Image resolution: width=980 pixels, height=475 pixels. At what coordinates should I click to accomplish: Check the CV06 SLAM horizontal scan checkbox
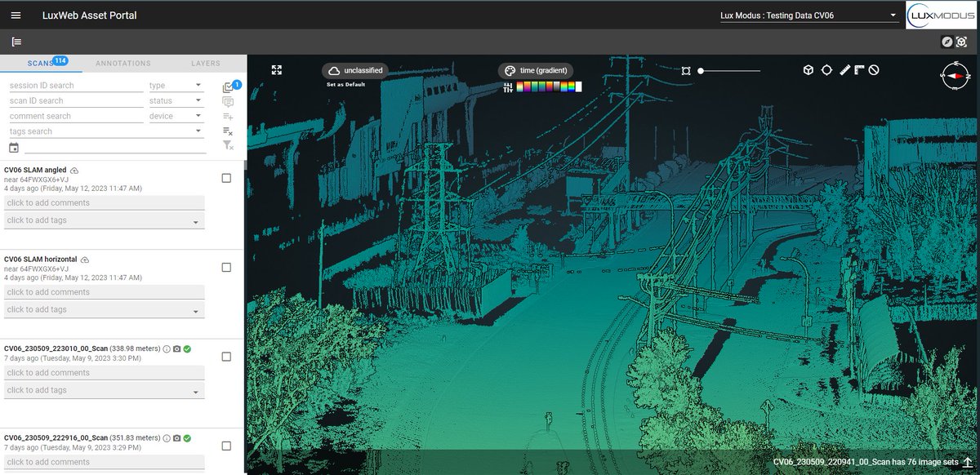click(226, 267)
